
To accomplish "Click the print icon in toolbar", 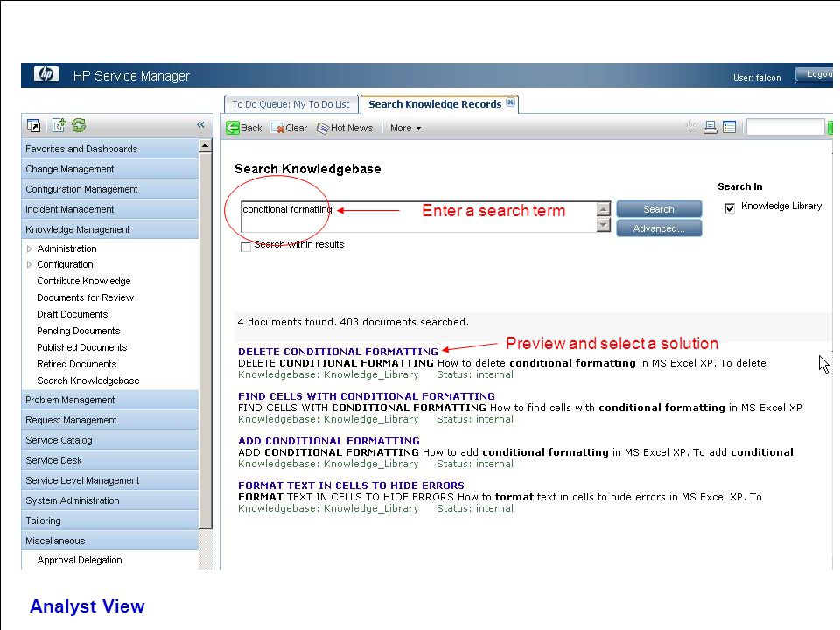I will (710, 127).
